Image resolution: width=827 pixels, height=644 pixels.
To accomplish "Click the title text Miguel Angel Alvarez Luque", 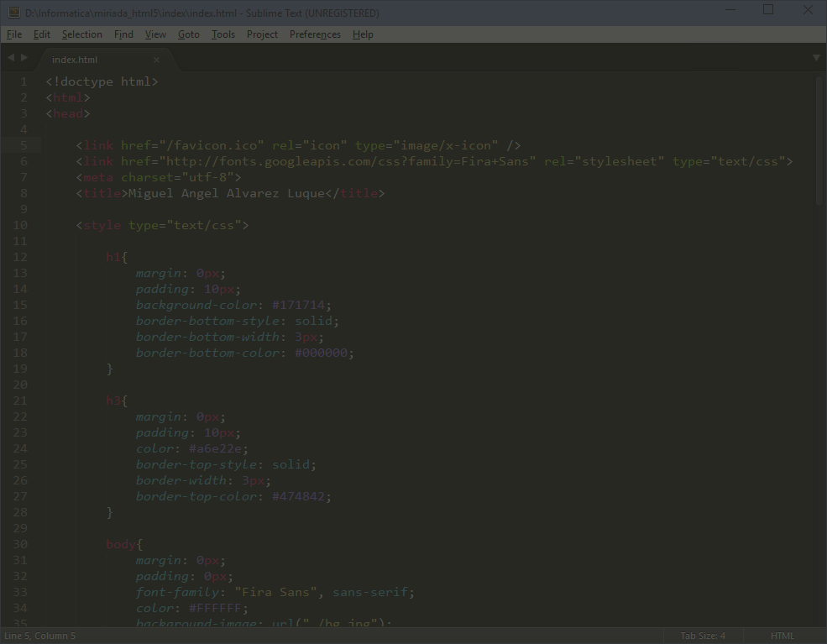I will (x=226, y=194).
